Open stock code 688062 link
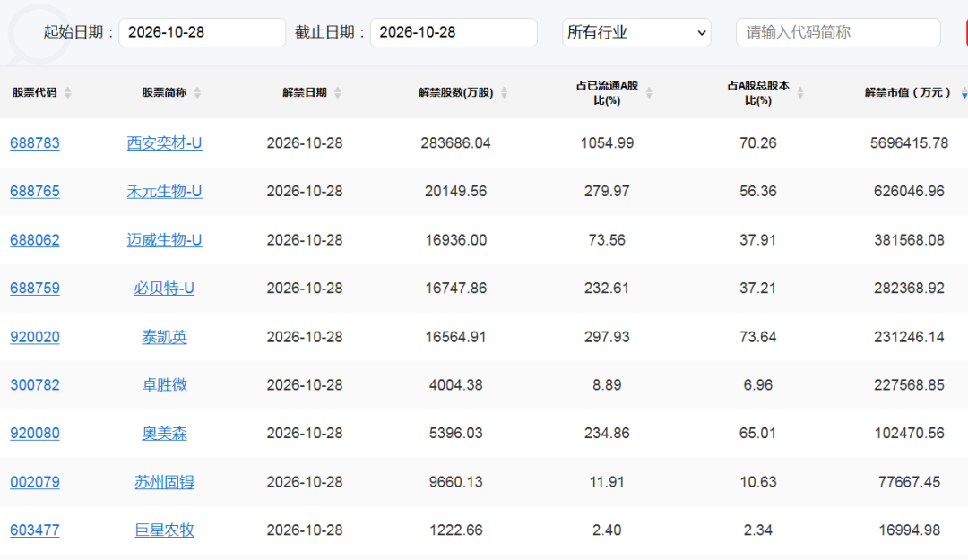The width and height of the screenshot is (968, 560). [x=35, y=240]
